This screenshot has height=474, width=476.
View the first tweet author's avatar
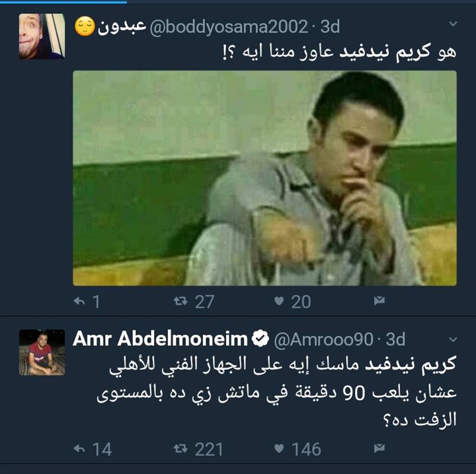(42, 36)
